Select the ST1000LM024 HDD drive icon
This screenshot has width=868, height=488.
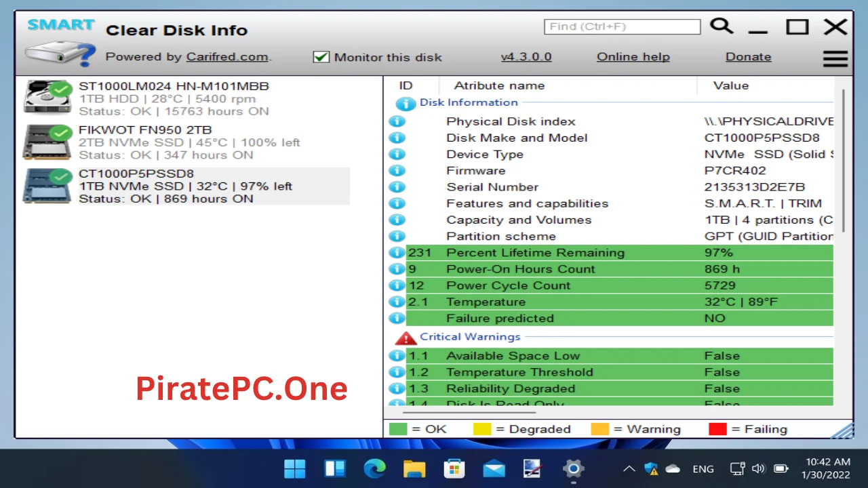tap(47, 97)
